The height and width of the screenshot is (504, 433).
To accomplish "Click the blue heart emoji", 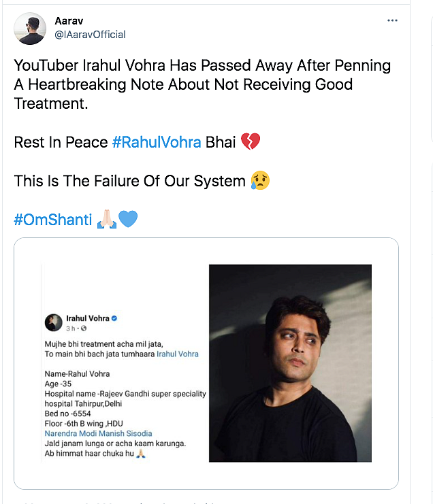I will tap(128, 219).
